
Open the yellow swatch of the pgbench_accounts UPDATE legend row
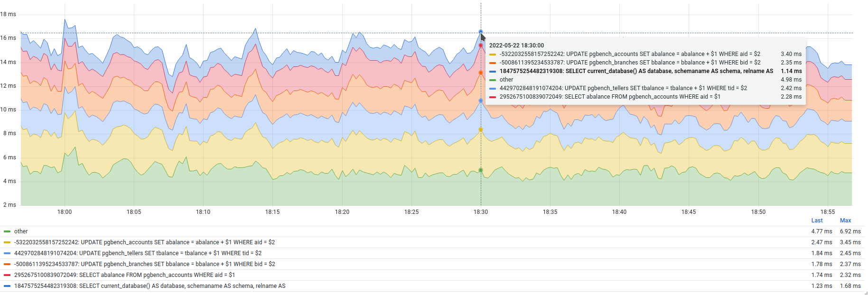click(7, 242)
